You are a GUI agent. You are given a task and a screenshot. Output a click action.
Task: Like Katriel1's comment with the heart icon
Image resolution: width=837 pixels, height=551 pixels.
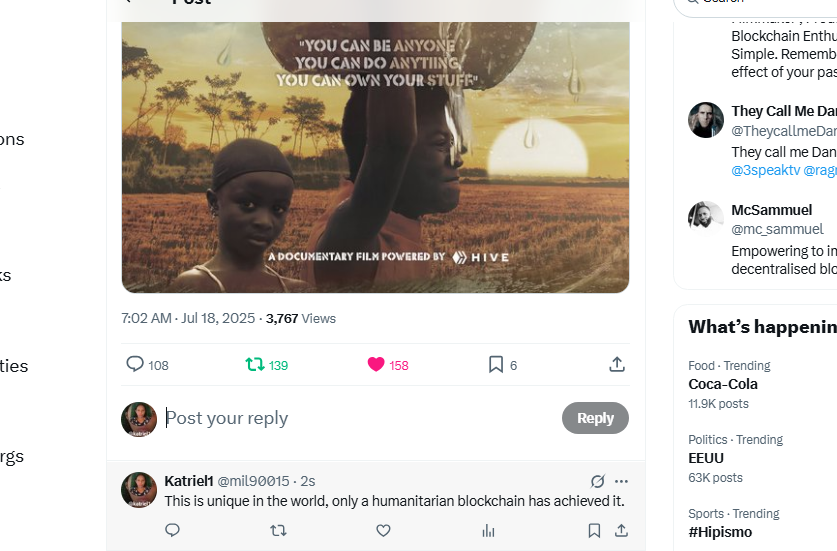point(383,531)
